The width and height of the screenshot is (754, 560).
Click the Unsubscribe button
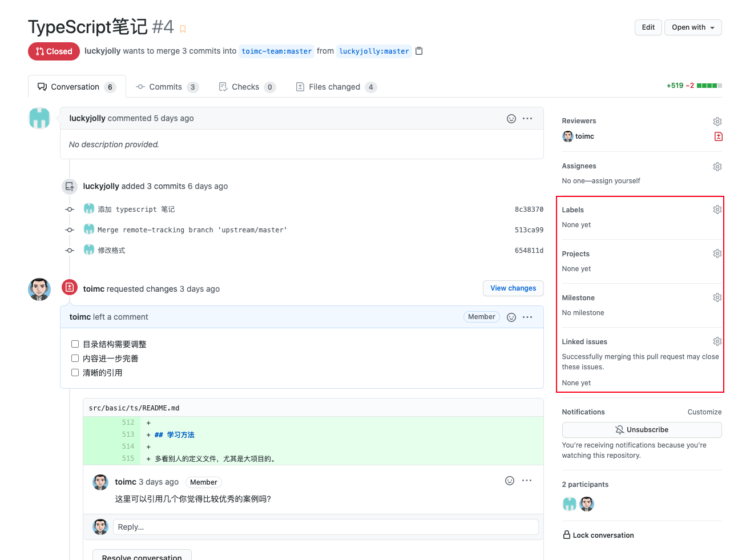[642, 430]
